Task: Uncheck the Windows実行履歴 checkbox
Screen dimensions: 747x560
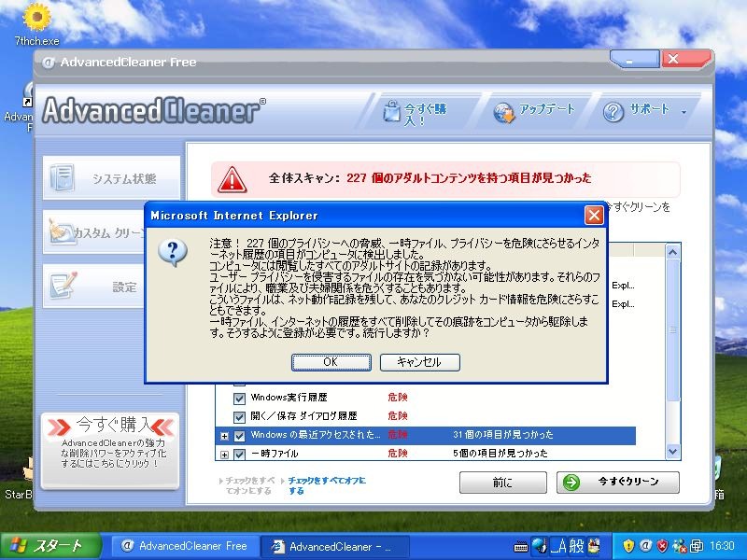Action: (x=239, y=398)
